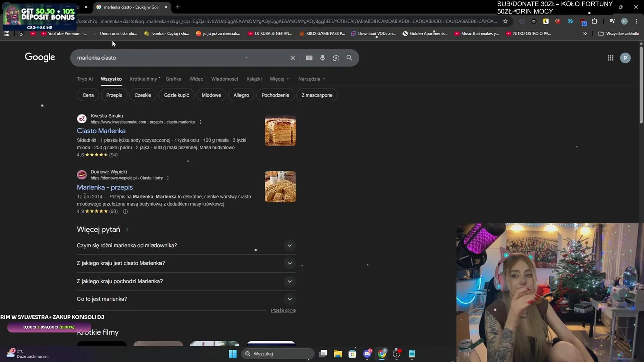This screenshot has width=644, height=362.
Task: Click the Google logo
Action: click(40, 57)
